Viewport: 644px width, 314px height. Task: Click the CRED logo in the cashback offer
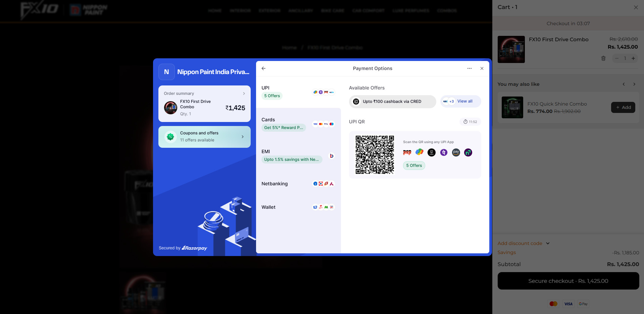(x=356, y=102)
